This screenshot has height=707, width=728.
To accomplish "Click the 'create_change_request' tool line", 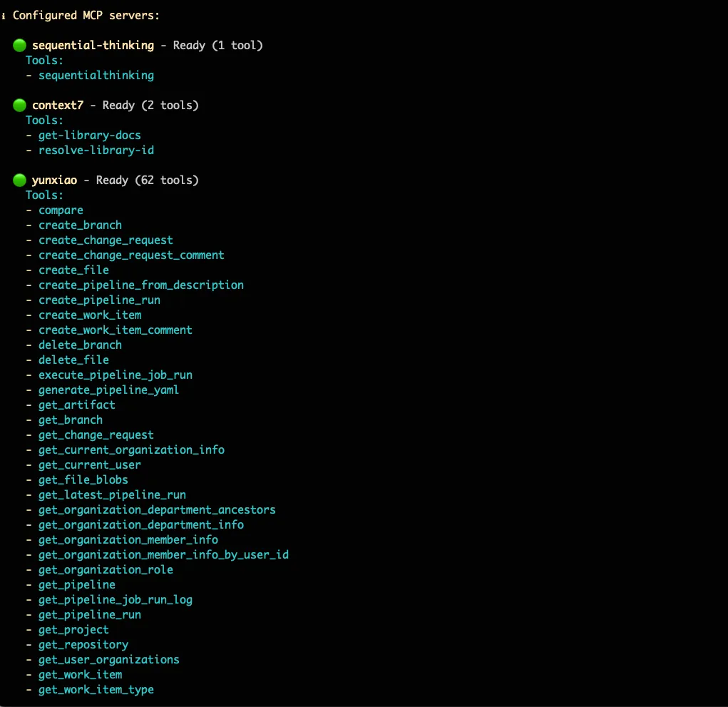I will pyautogui.click(x=106, y=240).
